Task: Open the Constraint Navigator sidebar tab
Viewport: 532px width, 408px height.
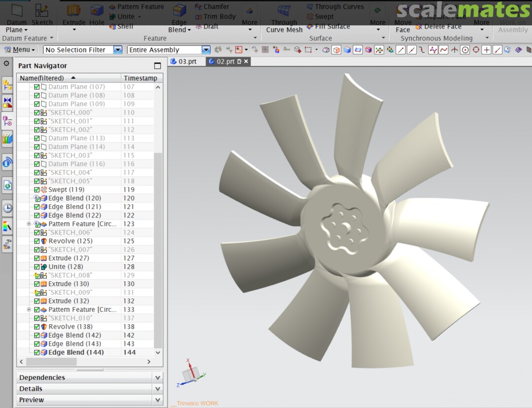Action: click(x=7, y=102)
